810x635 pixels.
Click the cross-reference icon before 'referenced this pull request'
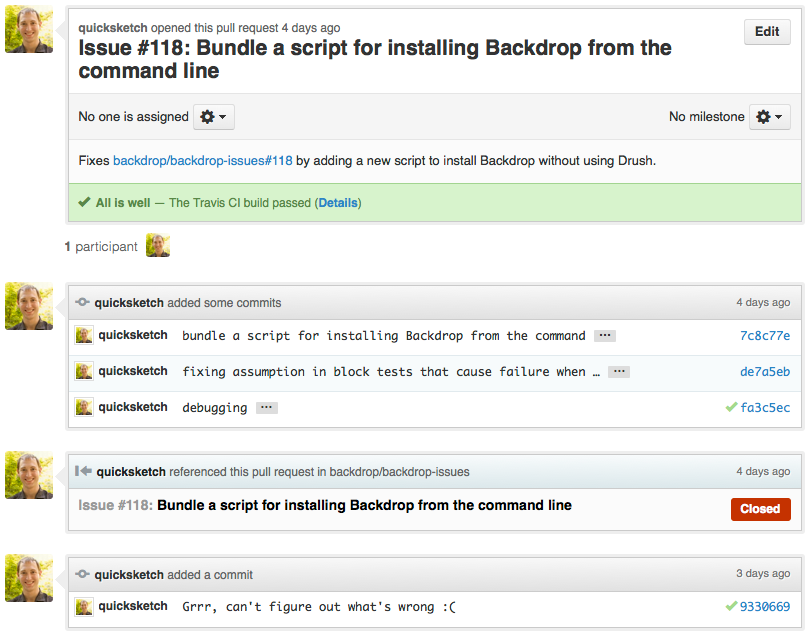pos(83,471)
